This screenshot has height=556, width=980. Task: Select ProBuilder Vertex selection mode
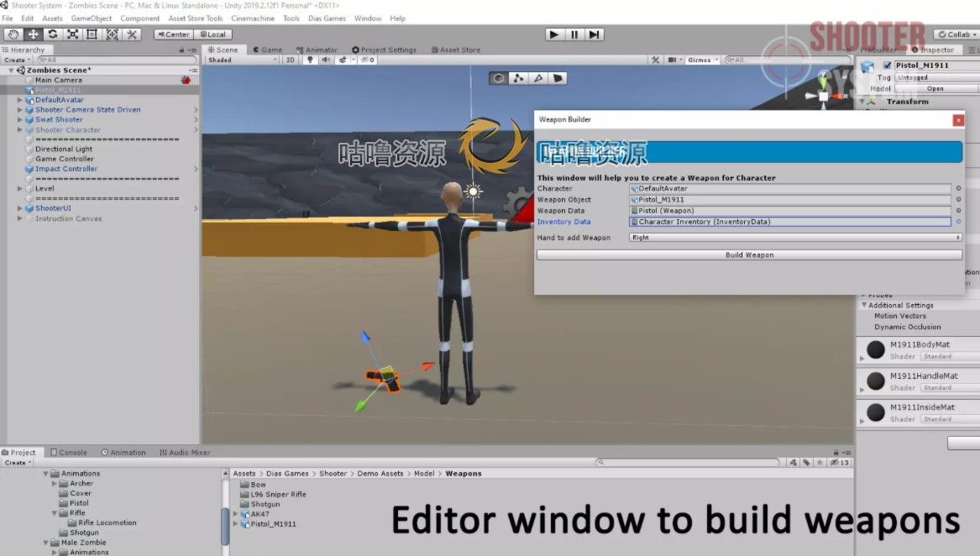point(518,78)
